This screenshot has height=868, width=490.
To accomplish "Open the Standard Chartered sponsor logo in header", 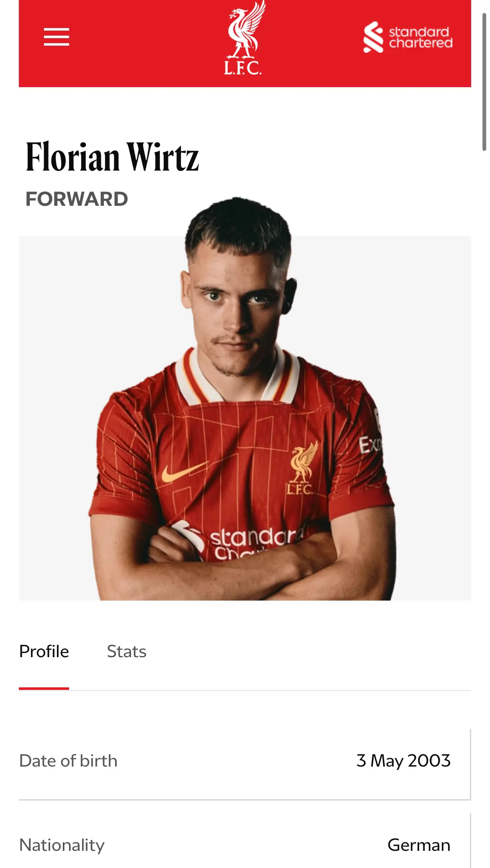I will point(408,37).
